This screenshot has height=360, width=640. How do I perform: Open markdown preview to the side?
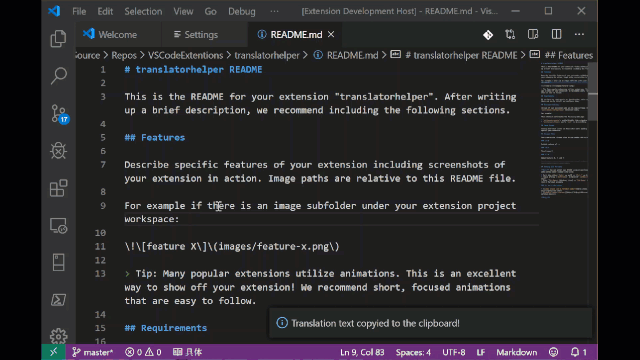coord(533,34)
